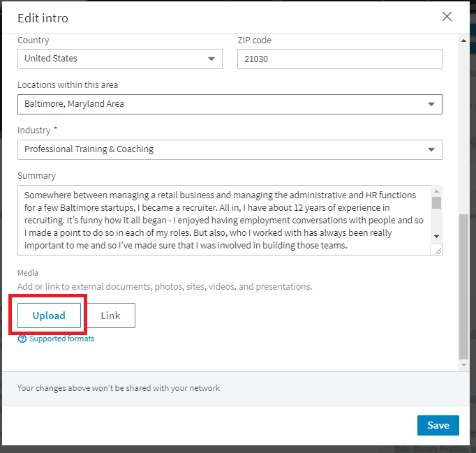Click the dialog scrollbar down arrow
476x453 pixels.
click(463, 365)
